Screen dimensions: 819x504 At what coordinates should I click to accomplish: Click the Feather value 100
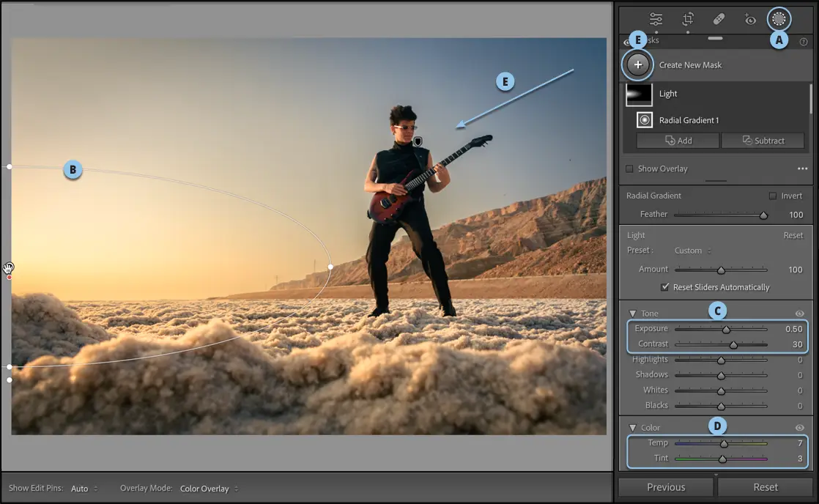[796, 215]
